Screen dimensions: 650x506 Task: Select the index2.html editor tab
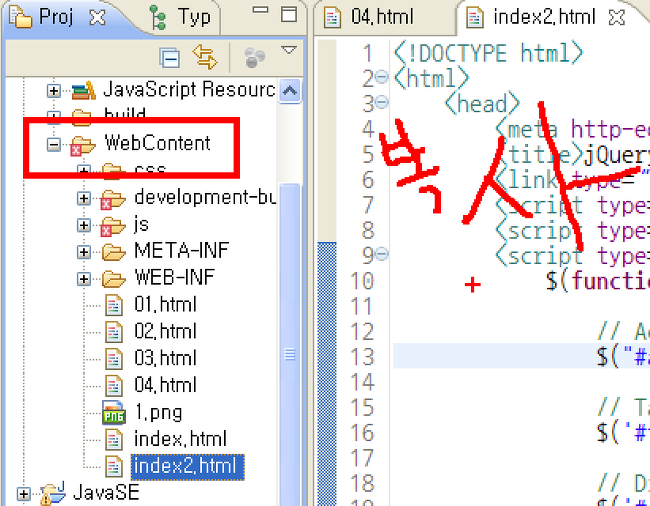544,17
